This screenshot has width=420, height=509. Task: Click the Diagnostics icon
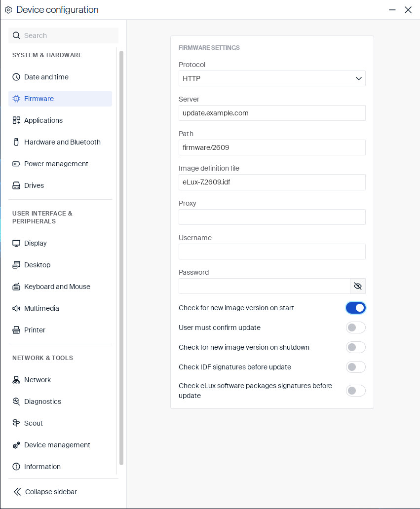coord(16,401)
